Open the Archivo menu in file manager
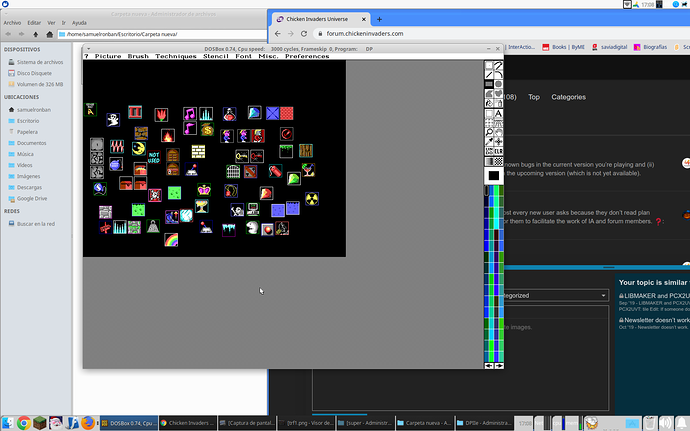 coord(13,21)
